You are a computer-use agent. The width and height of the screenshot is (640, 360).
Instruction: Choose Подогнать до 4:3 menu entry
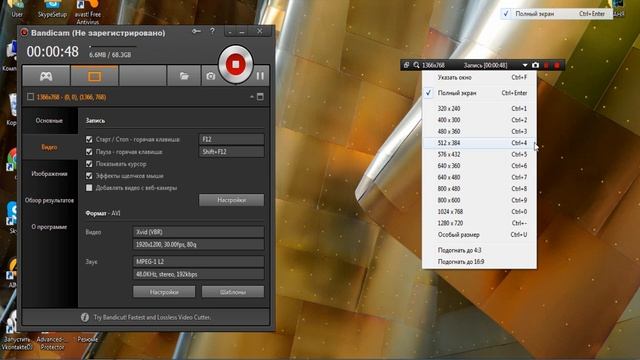[479, 250]
